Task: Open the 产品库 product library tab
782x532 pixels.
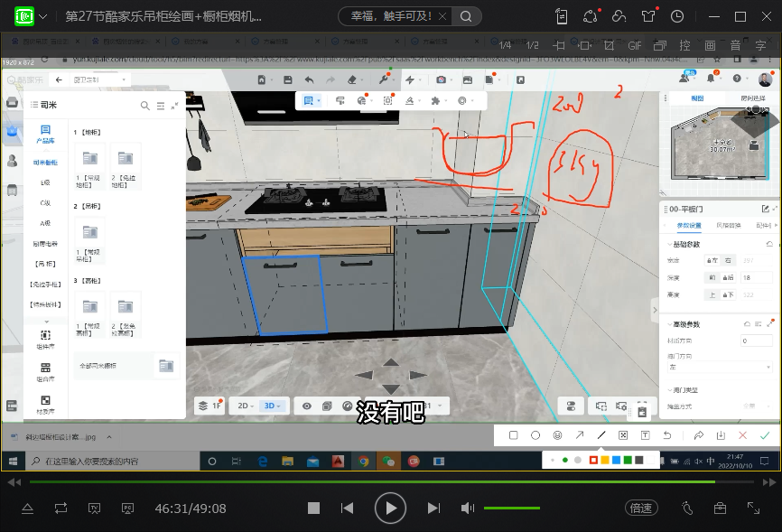Action: point(44,135)
